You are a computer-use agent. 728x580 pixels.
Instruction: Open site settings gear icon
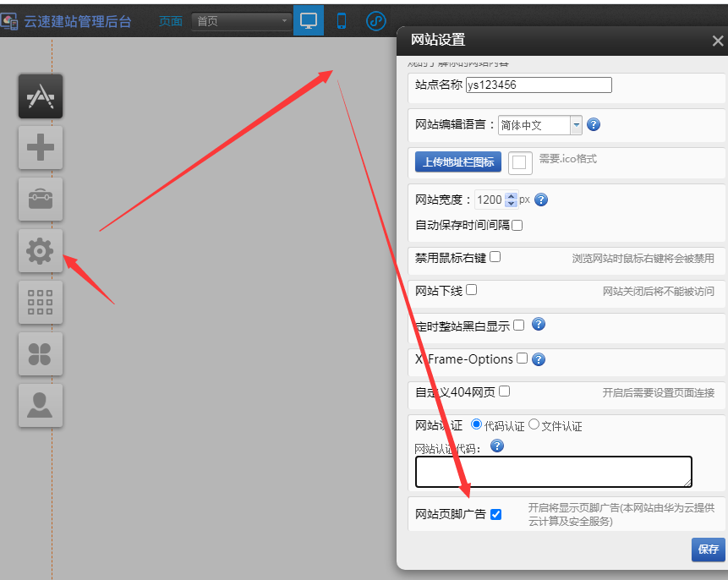click(x=41, y=251)
